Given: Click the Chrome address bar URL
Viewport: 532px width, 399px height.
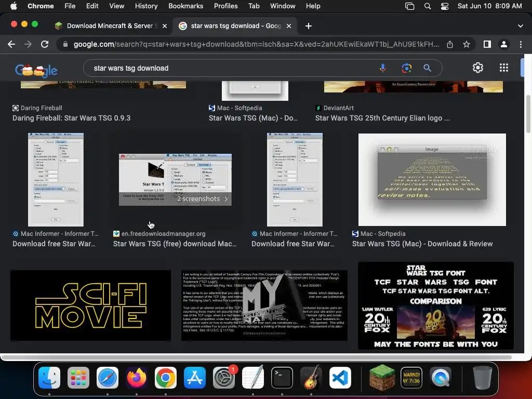Looking at the screenshot, I should tap(256, 45).
